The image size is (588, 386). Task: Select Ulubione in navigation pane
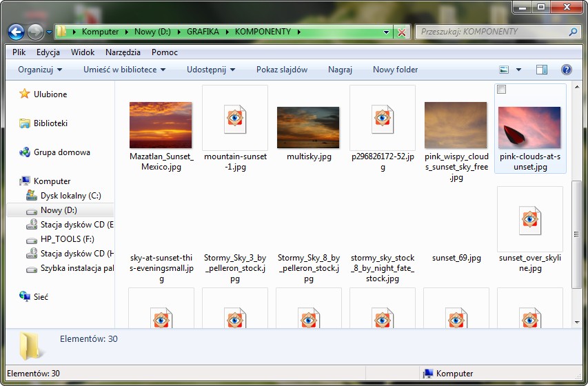pyautogui.click(x=50, y=94)
